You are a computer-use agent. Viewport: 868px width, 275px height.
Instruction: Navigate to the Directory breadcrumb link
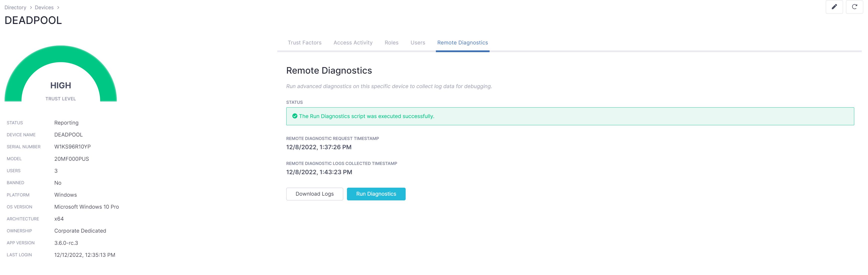15,7
